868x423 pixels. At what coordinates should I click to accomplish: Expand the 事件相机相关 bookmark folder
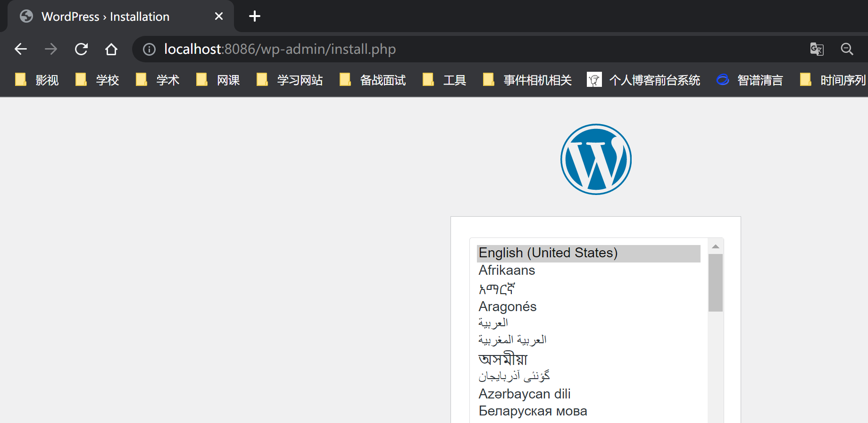coord(527,80)
